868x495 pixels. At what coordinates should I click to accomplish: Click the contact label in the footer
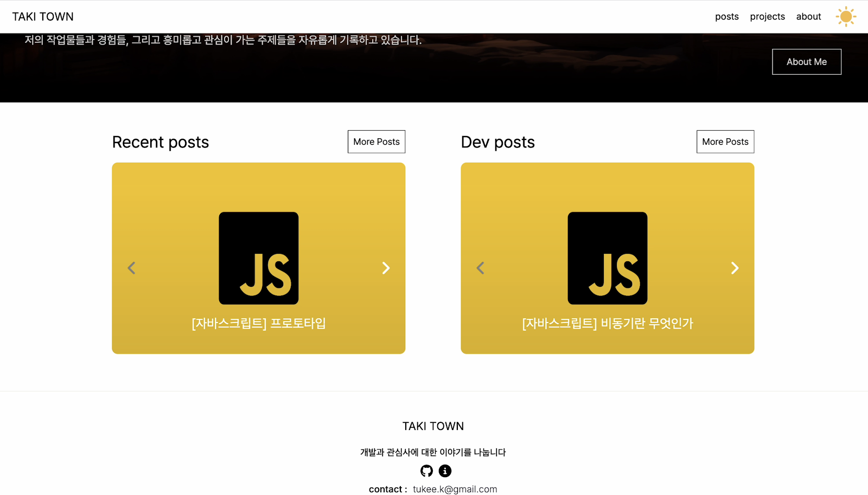[x=388, y=489]
